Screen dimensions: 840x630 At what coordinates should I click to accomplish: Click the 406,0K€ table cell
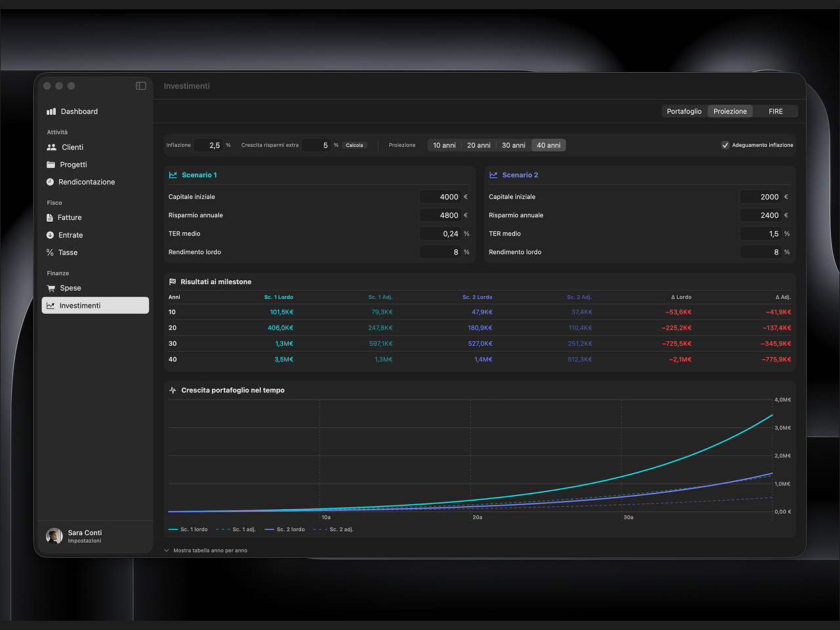tap(280, 328)
